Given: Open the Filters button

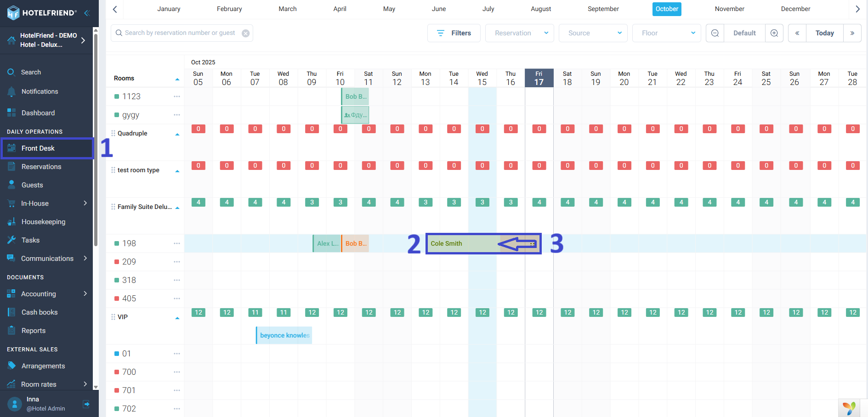Looking at the screenshot, I should click(454, 33).
